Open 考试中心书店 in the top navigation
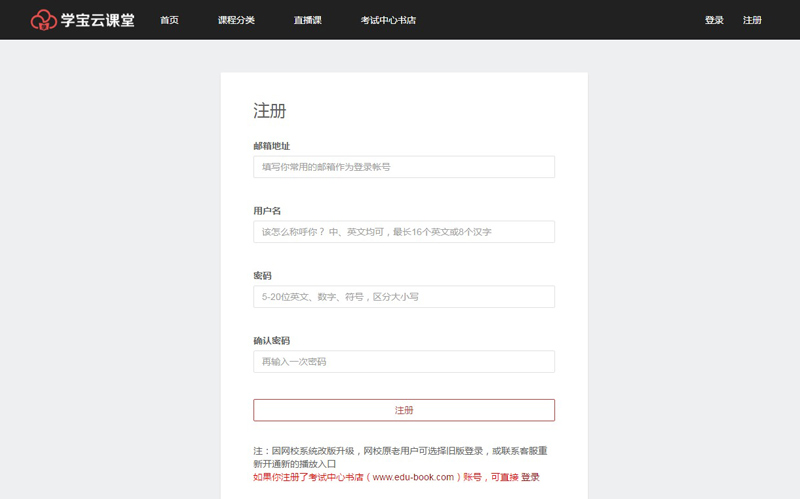Screen dimensions: 800x499 click(x=388, y=20)
